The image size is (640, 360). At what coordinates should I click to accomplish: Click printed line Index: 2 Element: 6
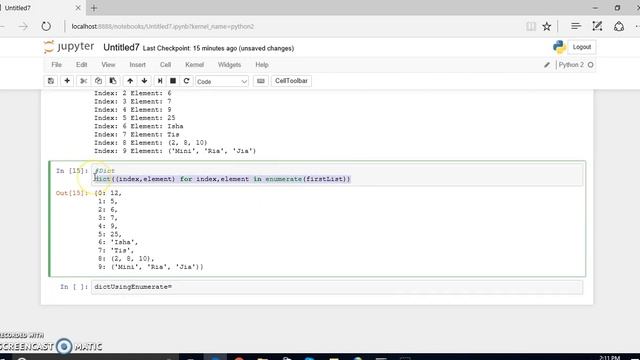(133, 93)
